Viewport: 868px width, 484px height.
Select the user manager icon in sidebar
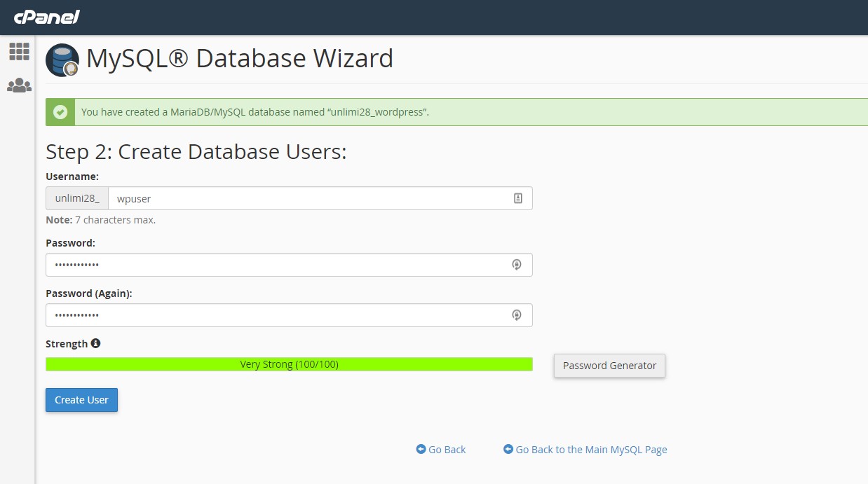(19, 85)
